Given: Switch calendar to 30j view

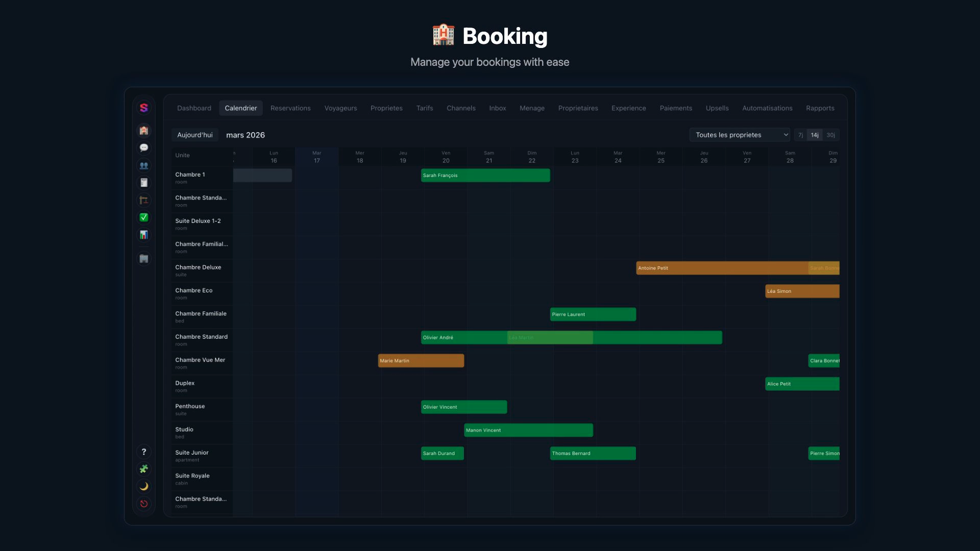Looking at the screenshot, I should [x=830, y=135].
